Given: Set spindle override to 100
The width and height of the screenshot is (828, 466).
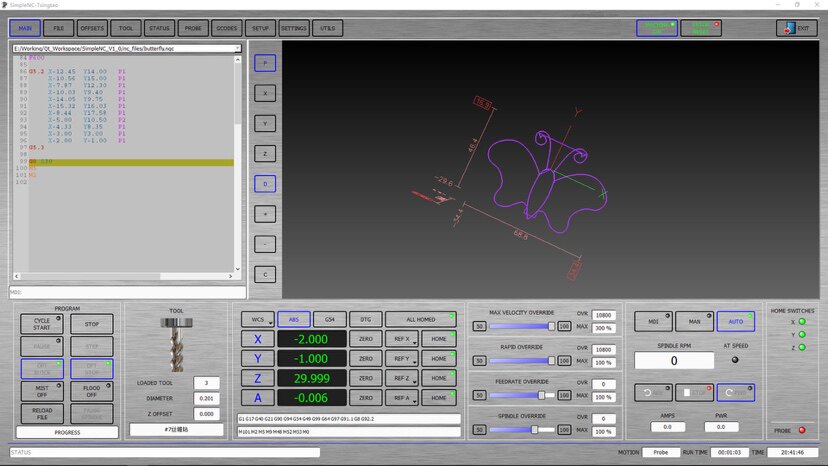Looking at the screenshot, I should tap(564, 430).
